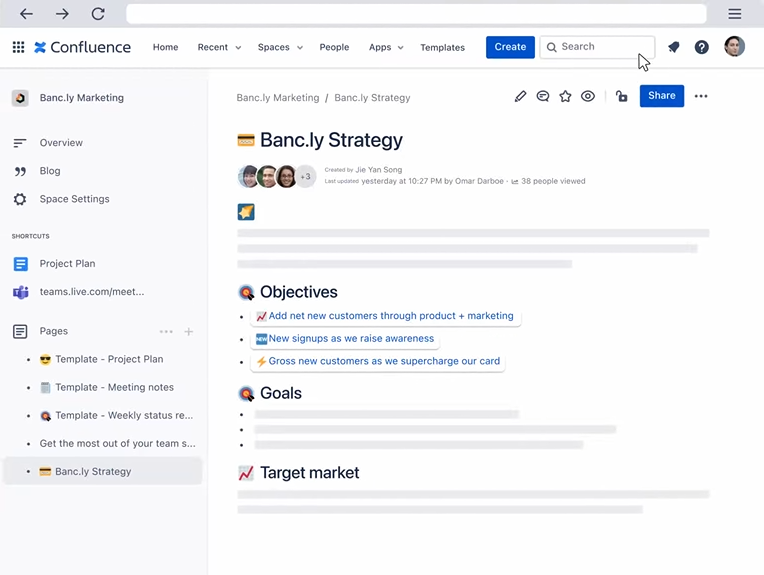764x575 pixels.
Task: Click the star emoji image block
Action: 246,212
